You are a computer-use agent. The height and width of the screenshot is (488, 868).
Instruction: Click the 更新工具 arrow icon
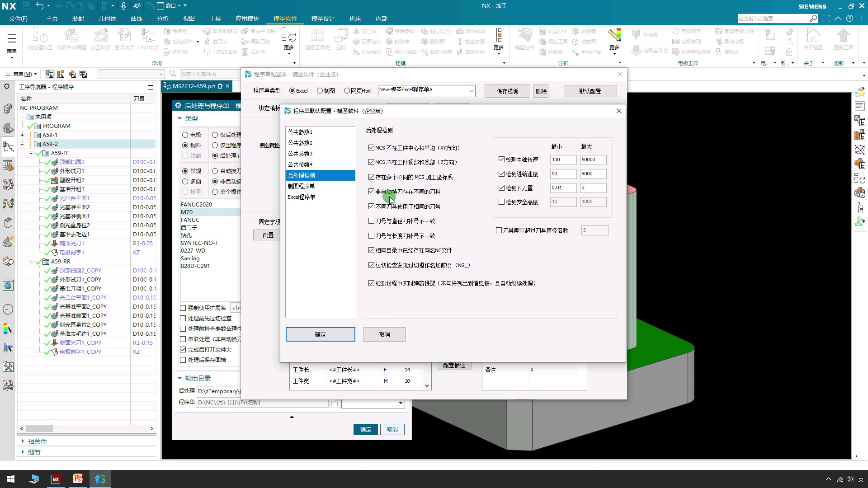[843, 38]
